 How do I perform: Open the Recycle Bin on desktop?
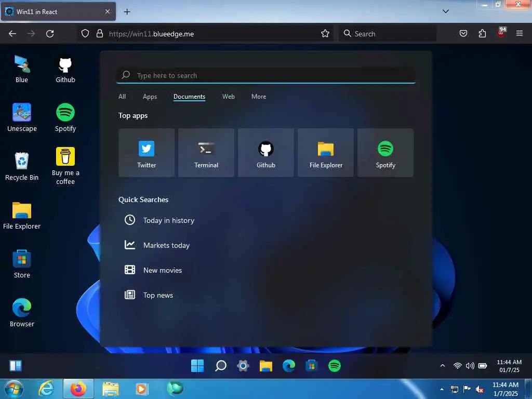coord(22,167)
